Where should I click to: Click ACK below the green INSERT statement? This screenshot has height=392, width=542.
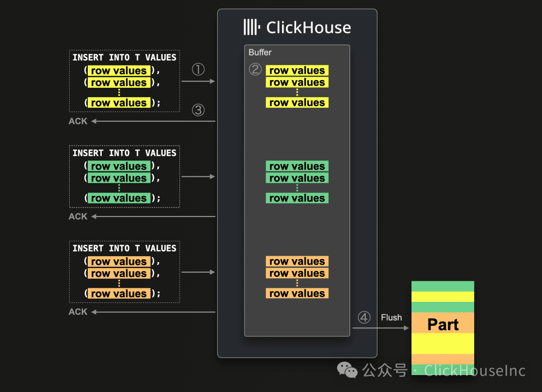pos(78,217)
